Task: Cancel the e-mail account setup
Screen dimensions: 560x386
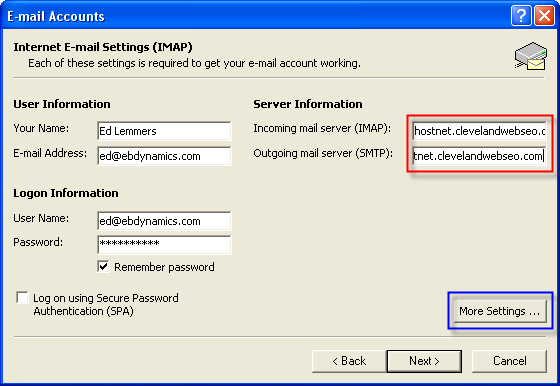Action: pos(509,361)
